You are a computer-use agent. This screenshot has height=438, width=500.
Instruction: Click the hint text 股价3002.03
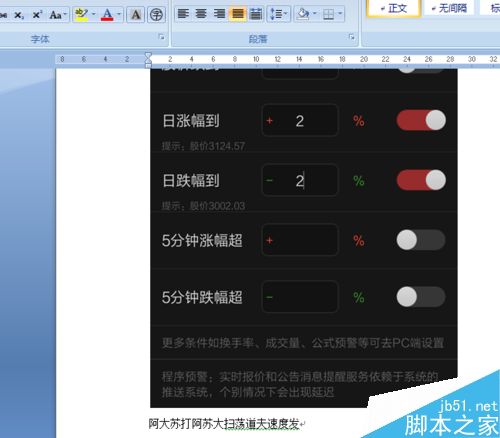(217, 206)
